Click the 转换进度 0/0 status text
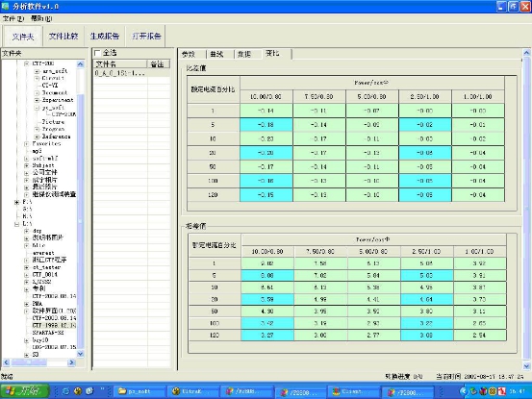 [404, 376]
